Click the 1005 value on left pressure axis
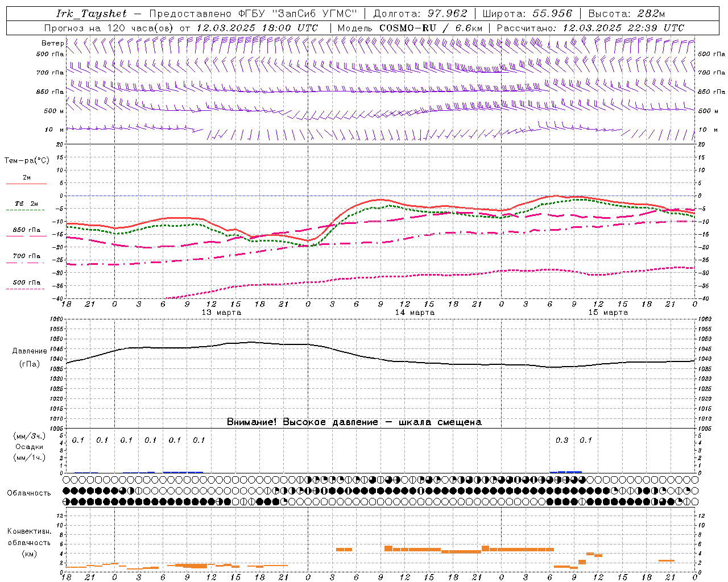 coord(57,429)
